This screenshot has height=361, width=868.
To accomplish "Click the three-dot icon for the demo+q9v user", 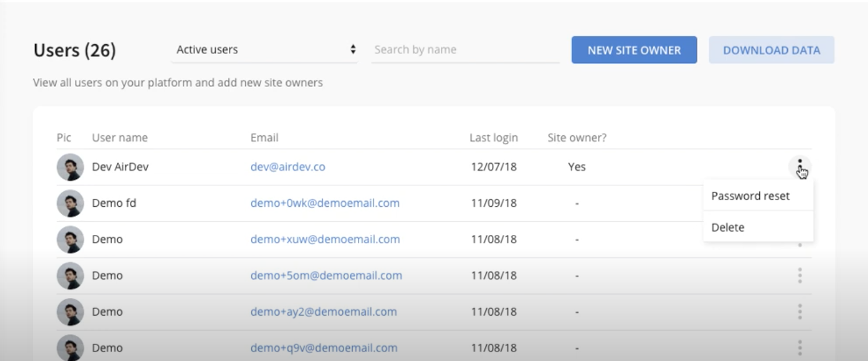I will tap(799, 347).
